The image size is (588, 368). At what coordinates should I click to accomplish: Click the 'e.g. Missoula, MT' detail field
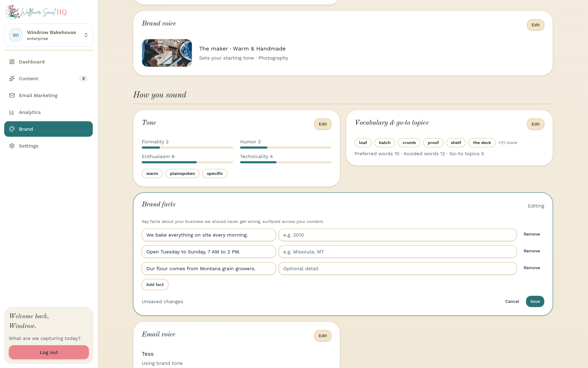coord(397,252)
